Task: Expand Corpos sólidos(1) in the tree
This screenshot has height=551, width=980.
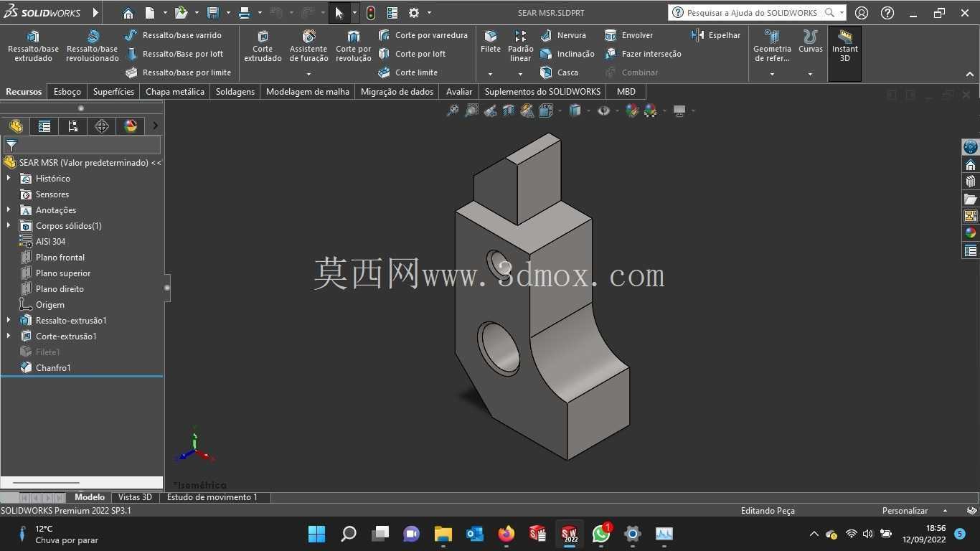Action: pos(9,225)
